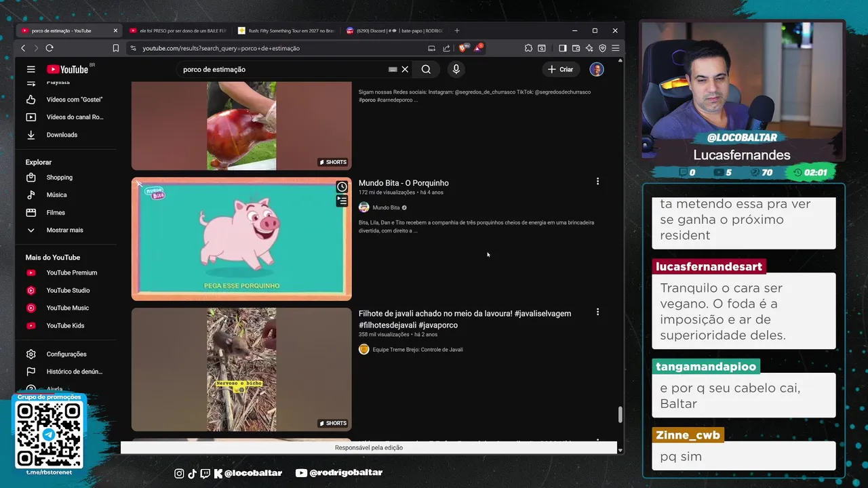This screenshot has width=868, height=488.
Task: Bookmark this page icon
Action: [x=116, y=48]
